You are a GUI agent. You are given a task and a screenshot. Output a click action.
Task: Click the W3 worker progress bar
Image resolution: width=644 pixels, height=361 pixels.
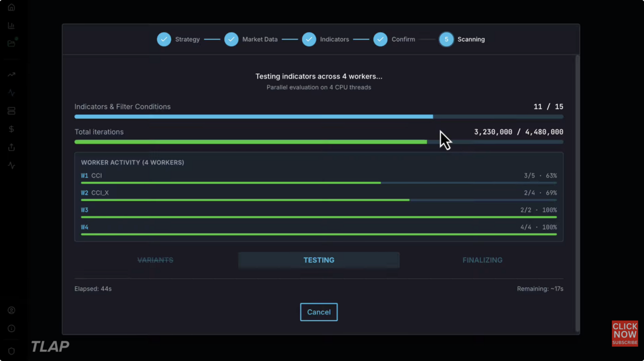coord(319,217)
